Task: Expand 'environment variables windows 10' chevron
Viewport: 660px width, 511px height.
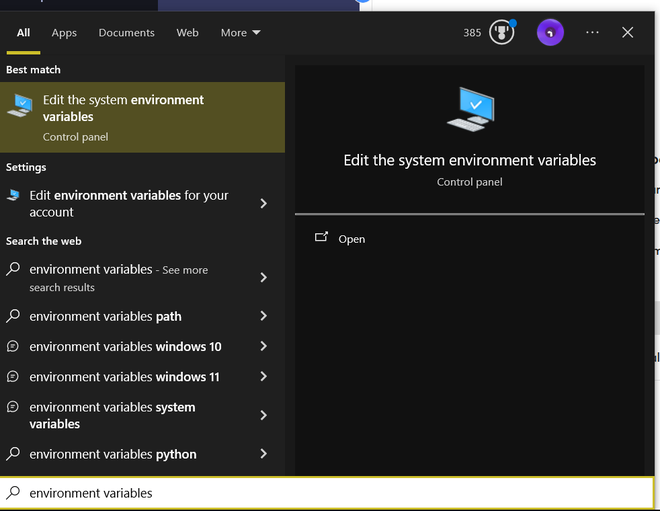Action: tap(264, 347)
